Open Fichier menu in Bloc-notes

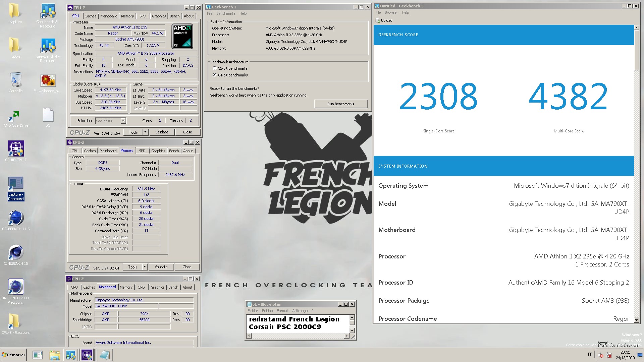tap(253, 311)
